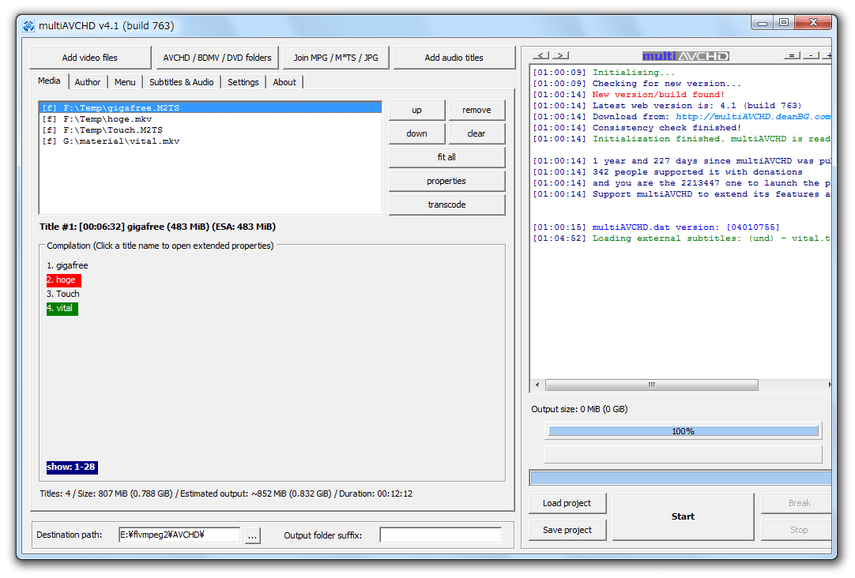855x578 pixels.
Task: Click the '>' log navigation button
Action: 561,56
